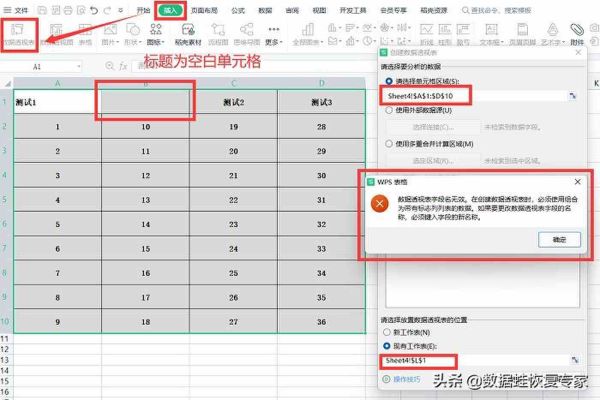Select the 使用外部数据源 radio option
This screenshot has height=400, width=600.
pyautogui.click(x=389, y=110)
